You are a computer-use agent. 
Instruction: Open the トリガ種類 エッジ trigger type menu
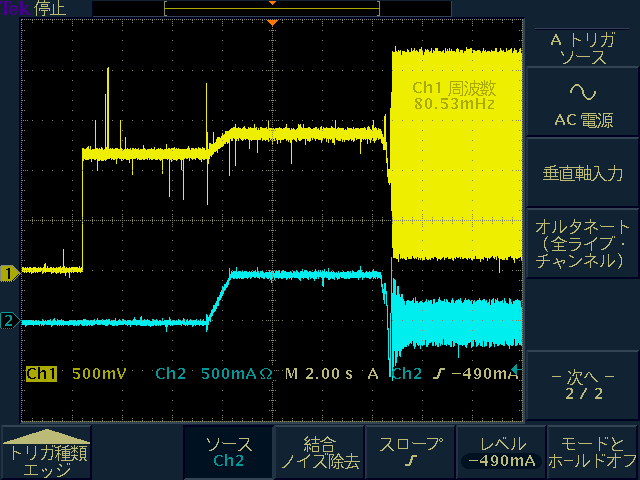point(46,453)
